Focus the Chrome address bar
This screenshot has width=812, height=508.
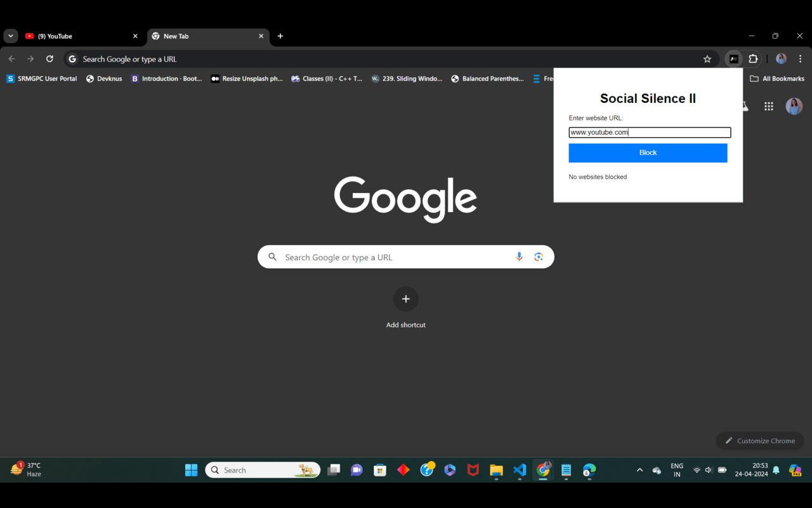coord(391,59)
